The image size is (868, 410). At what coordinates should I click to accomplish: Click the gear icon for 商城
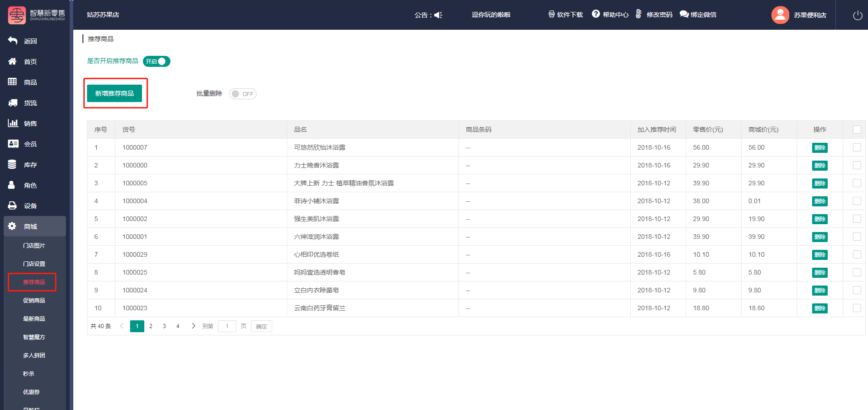pyautogui.click(x=12, y=226)
